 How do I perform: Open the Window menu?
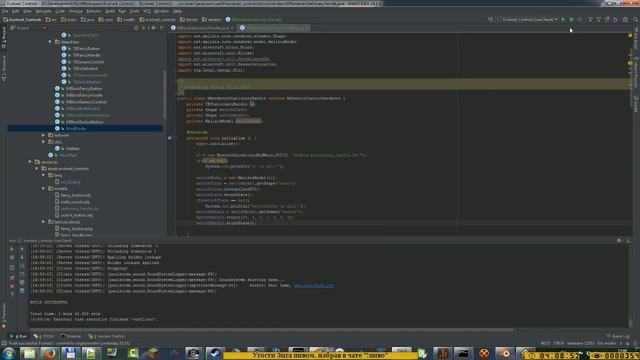tap(162, 11)
